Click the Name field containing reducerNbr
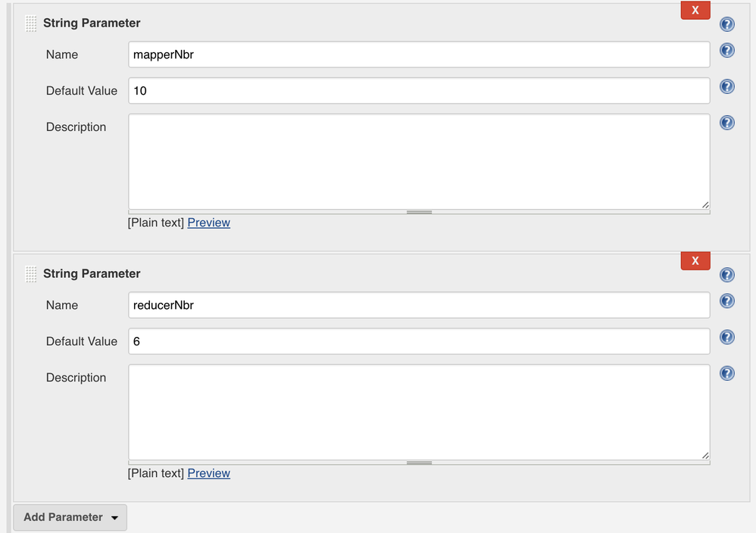This screenshot has width=756, height=533. [x=419, y=305]
